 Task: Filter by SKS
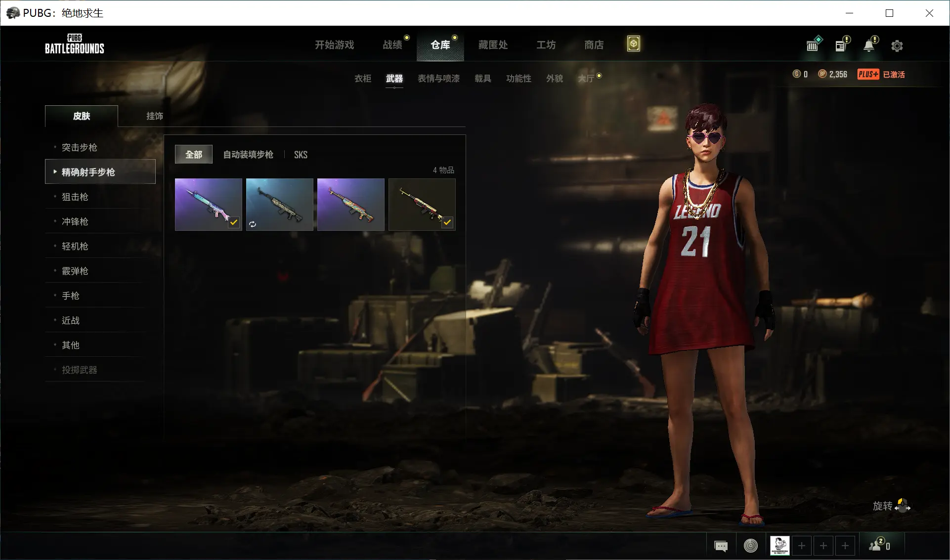[301, 155]
